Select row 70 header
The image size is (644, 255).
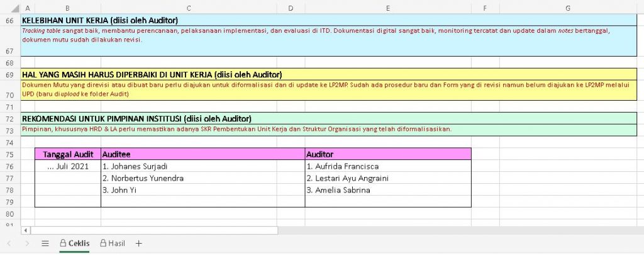pyautogui.click(x=9, y=94)
